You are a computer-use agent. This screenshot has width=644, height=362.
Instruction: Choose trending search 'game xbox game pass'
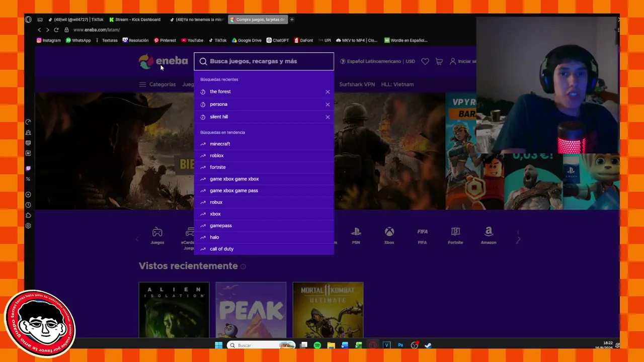point(264,191)
